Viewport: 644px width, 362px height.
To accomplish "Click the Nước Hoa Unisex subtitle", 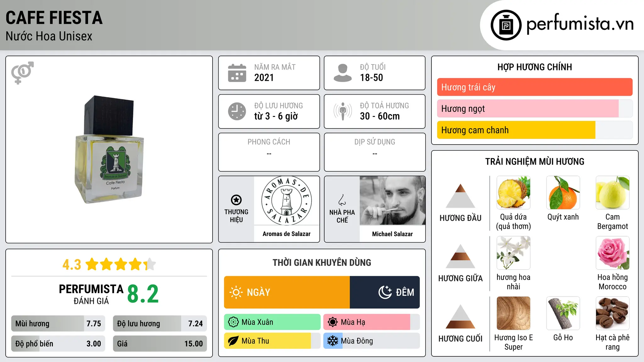I will click(x=49, y=36).
